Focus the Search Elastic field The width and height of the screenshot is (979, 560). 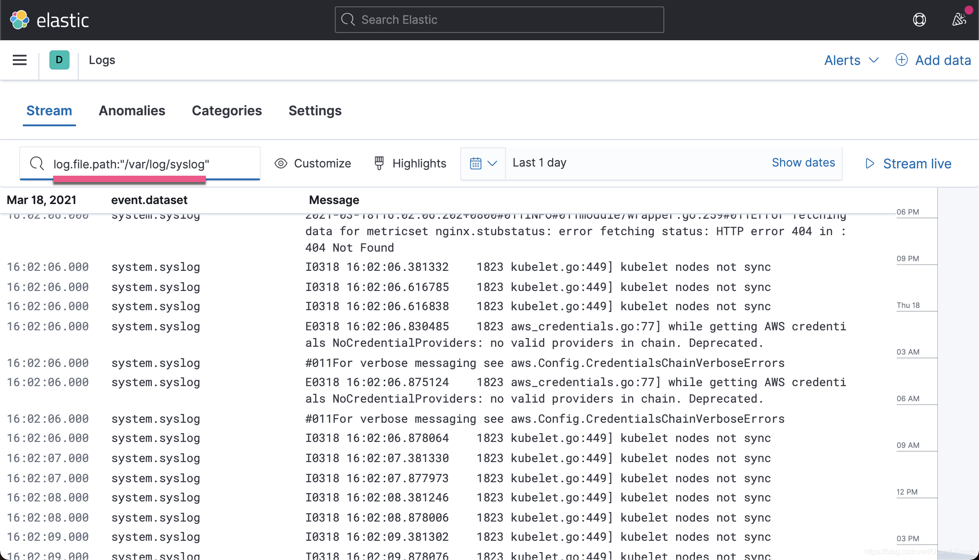point(499,20)
